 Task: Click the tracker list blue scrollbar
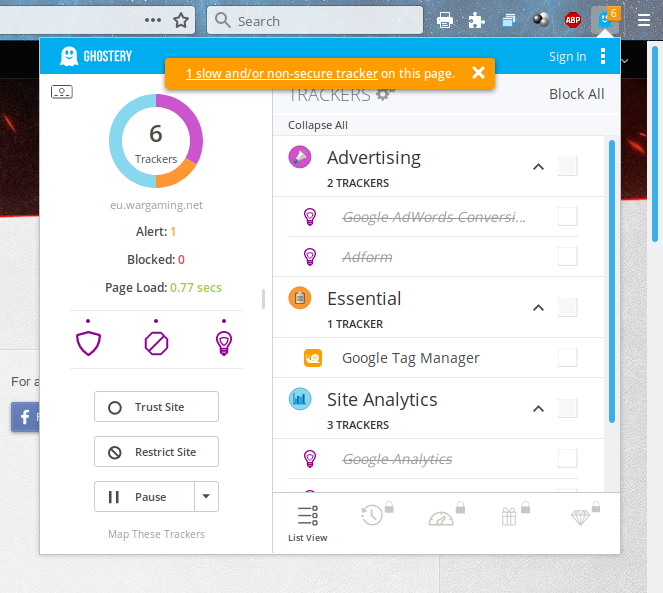click(611, 281)
